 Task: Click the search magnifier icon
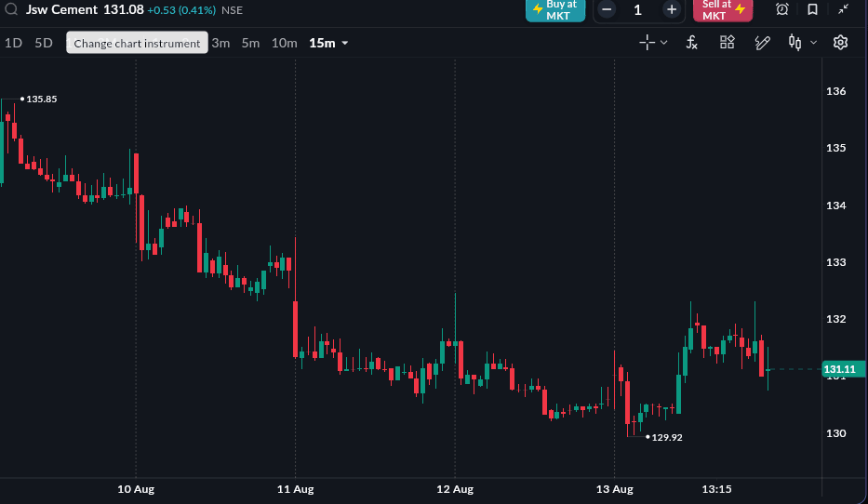[x=11, y=9]
